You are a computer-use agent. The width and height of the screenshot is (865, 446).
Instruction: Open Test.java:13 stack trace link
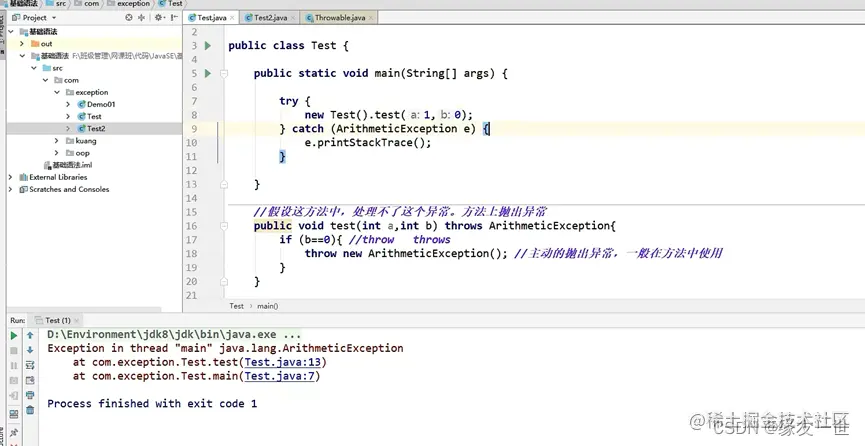[x=282, y=362]
